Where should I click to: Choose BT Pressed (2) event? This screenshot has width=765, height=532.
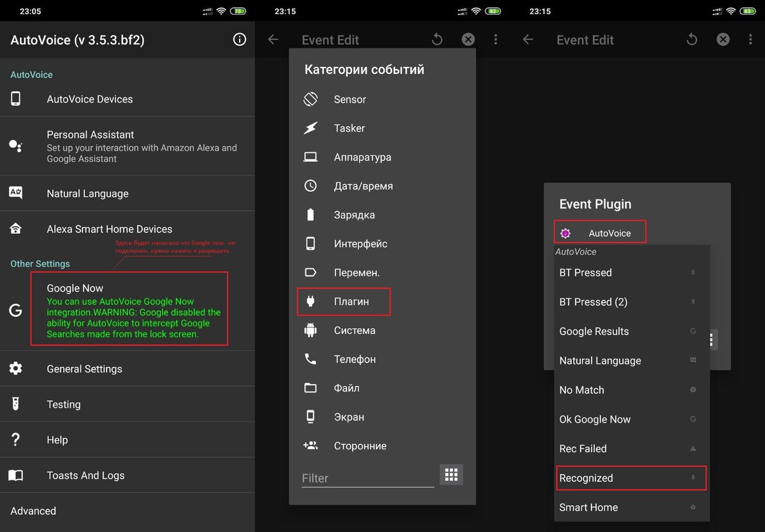coord(631,302)
